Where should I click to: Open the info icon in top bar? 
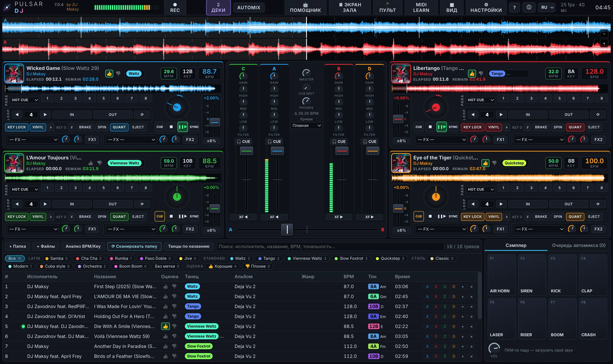pyautogui.click(x=529, y=7)
